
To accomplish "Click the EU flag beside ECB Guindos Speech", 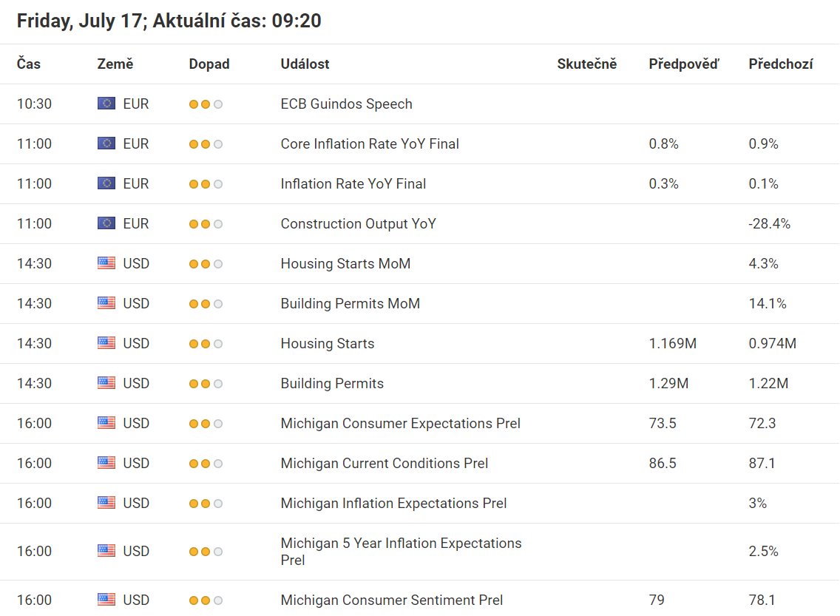I will point(106,104).
